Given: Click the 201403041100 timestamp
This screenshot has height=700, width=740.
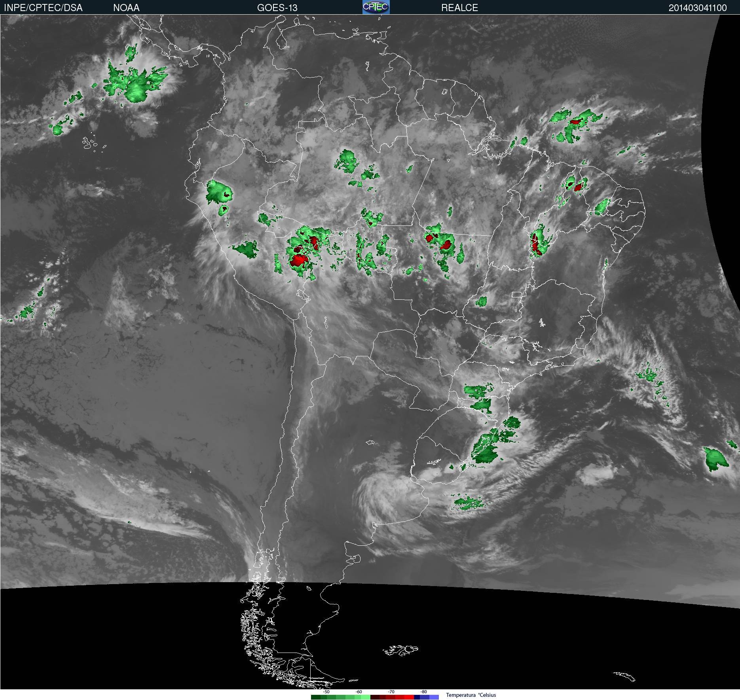Looking at the screenshot, I should point(698,8).
